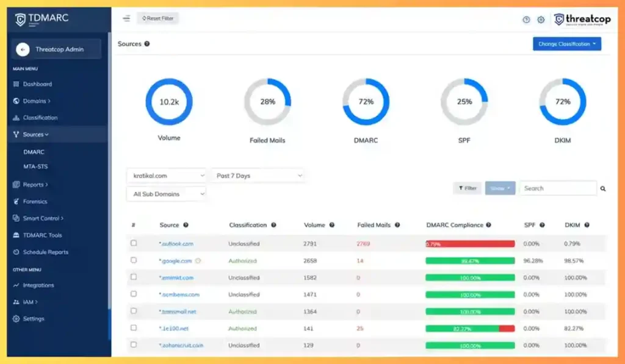Open the Past 7 Days dropdown
Image resolution: width=625 pixels, height=364 pixels.
click(258, 176)
